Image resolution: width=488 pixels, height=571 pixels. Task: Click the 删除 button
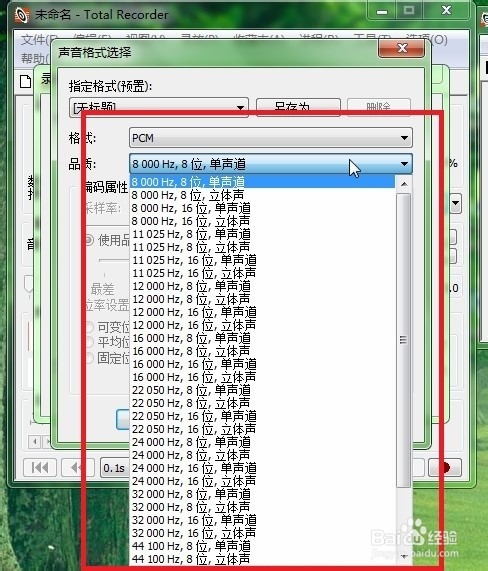[379, 107]
